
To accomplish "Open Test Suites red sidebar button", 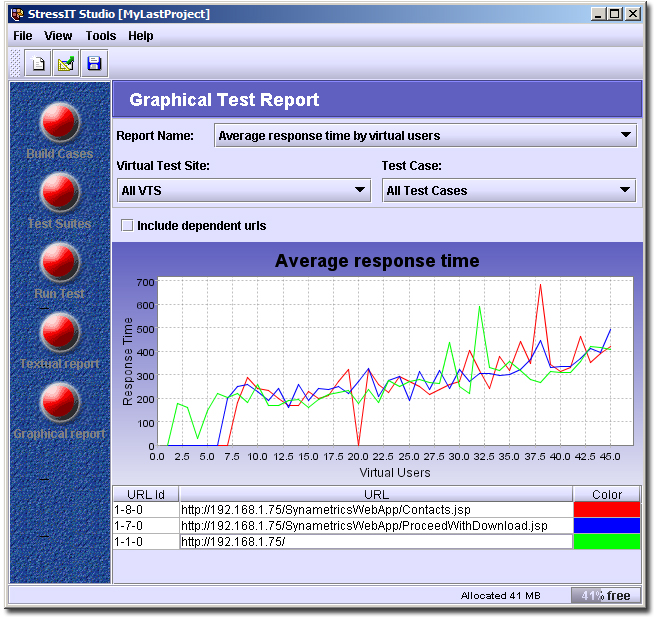I will [x=59, y=192].
